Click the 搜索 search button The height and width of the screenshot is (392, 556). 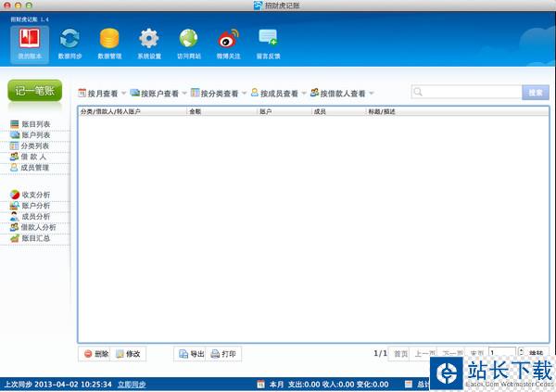(536, 93)
